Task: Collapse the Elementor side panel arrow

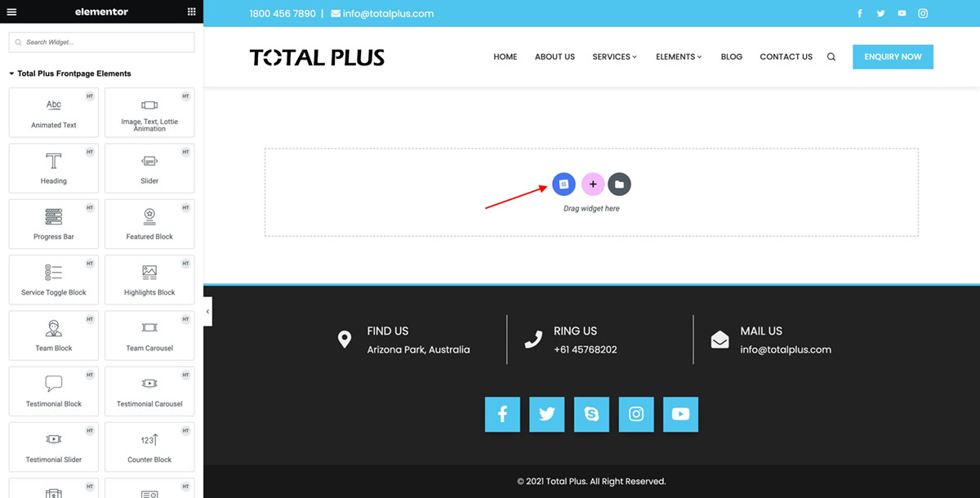Action: pyautogui.click(x=207, y=311)
